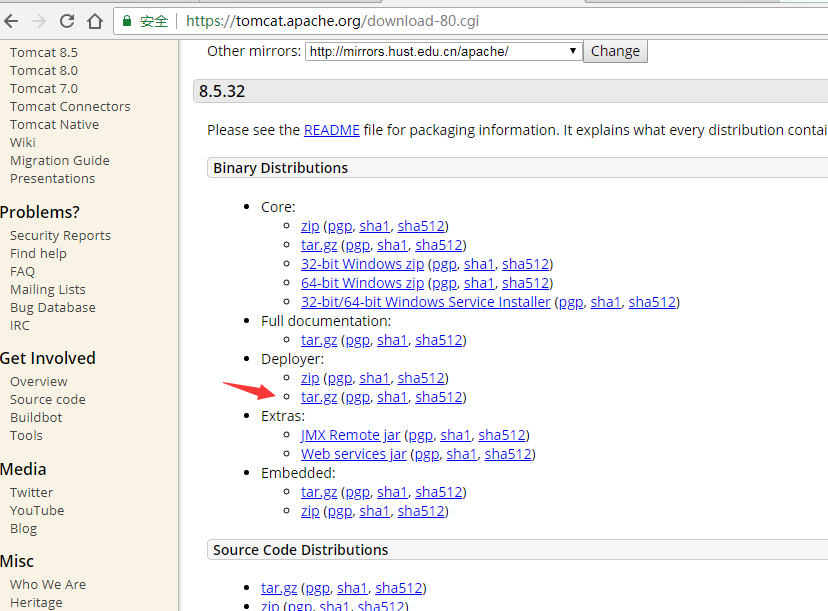This screenshot has width=828, height=611.
Task: Click the browser back arrow
Action: [11, 21]
